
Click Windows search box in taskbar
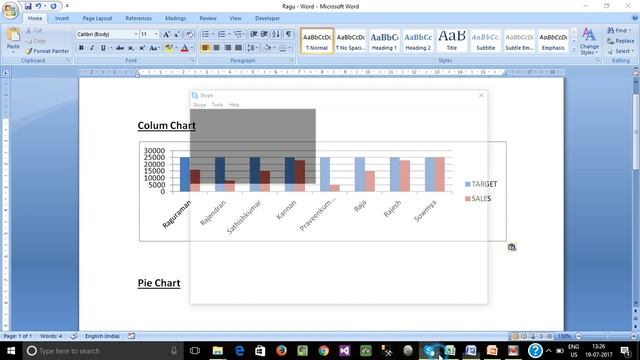click(x=102, y=351)
